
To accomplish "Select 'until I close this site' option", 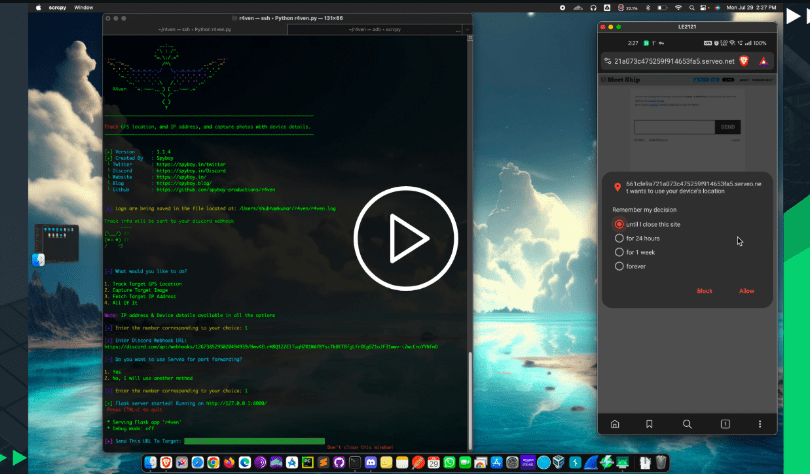I will point(620,224).
